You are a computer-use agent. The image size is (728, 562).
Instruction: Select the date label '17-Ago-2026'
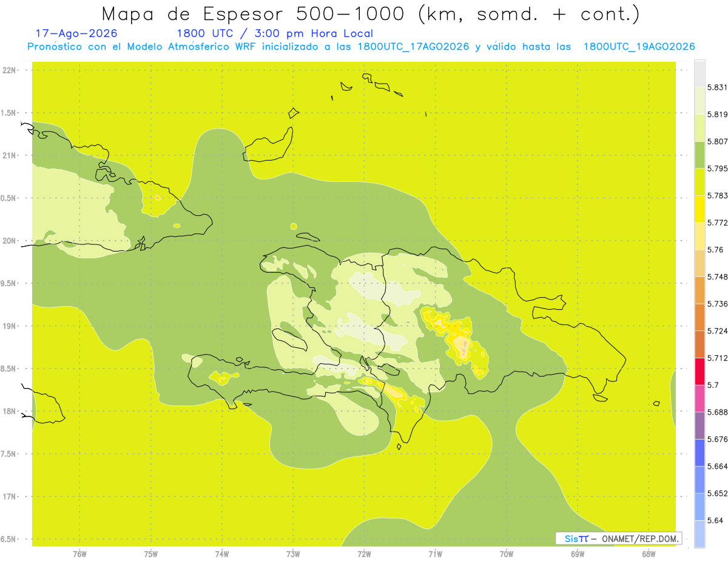76,33
